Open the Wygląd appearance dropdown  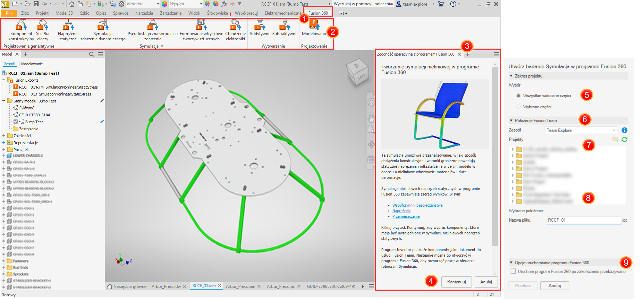(186, 4)
